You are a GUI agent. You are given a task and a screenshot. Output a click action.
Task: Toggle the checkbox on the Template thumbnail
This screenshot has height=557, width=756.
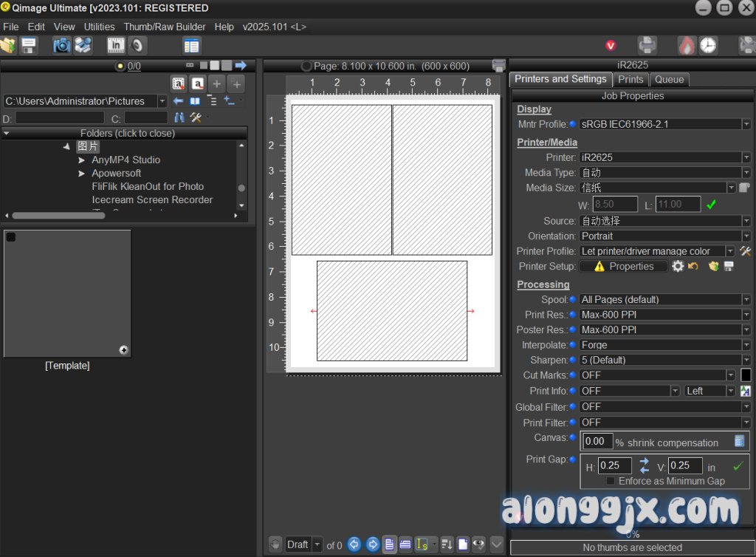coord(11,237)
